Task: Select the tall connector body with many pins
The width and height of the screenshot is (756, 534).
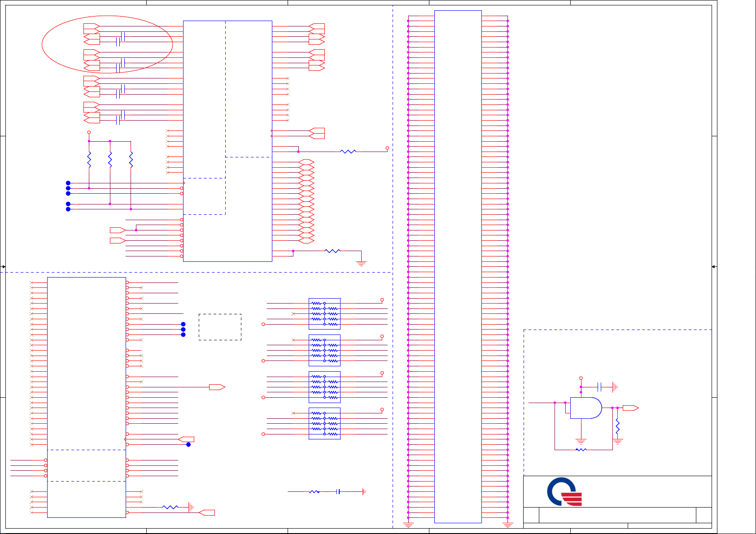Action: pyautogui.click(x=458, y=266)
